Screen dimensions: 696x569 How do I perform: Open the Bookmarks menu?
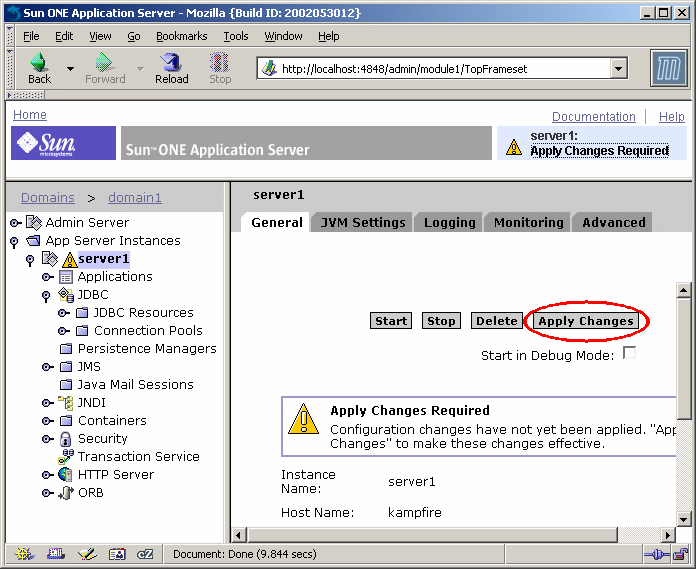[x=182, y=36]
